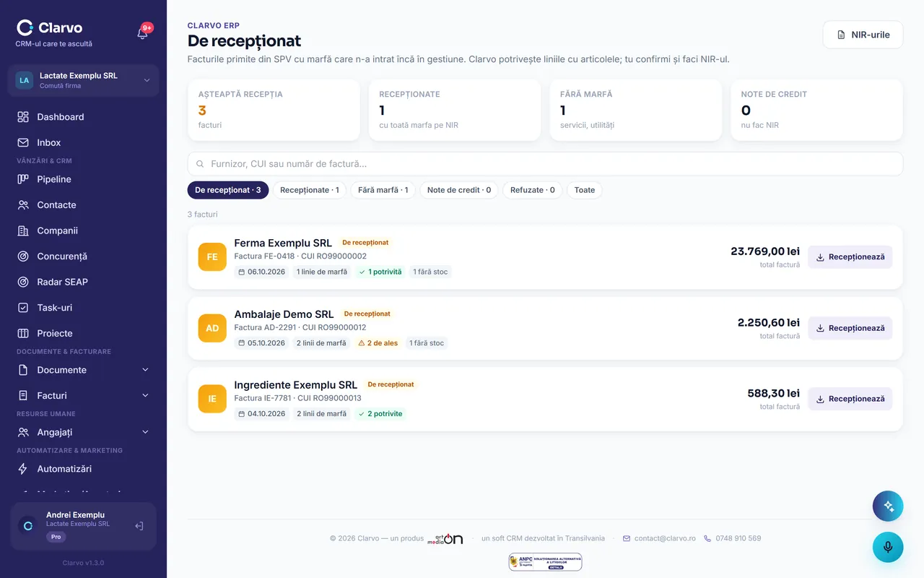The height and width of the screenshot is (578, 924).
Task: Expand the Facturi sidebar menu
Action: [x=83, y=396]
